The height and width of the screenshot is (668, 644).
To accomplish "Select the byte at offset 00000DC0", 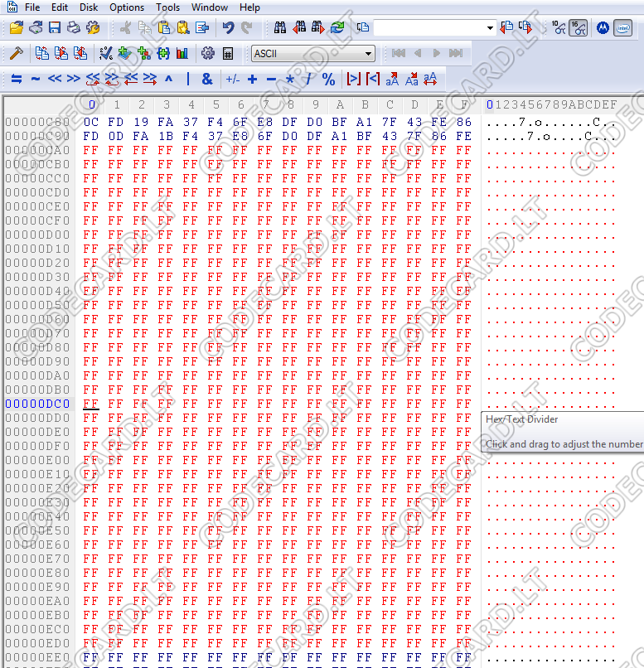I will 90,404.
